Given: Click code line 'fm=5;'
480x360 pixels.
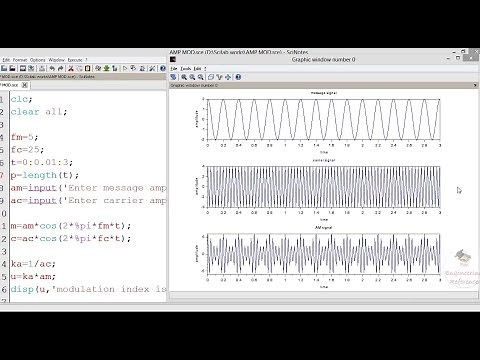Looking at the screenshot, I should point(25,137).
